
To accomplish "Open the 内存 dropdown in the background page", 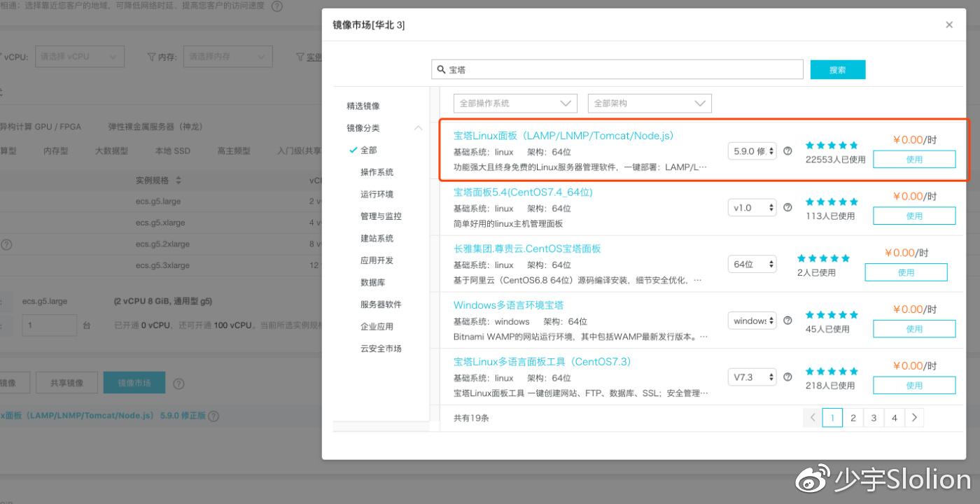I will click(x=227, y=57).
